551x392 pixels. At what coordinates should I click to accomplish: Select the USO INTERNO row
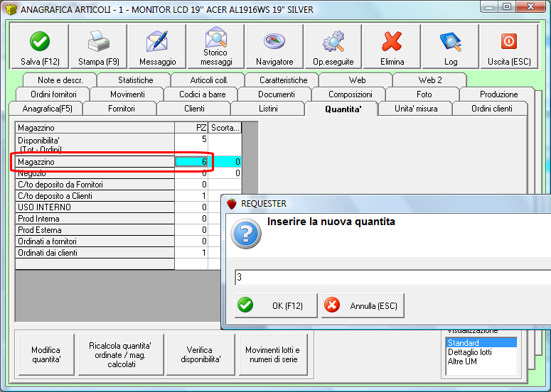click(95, 207)
